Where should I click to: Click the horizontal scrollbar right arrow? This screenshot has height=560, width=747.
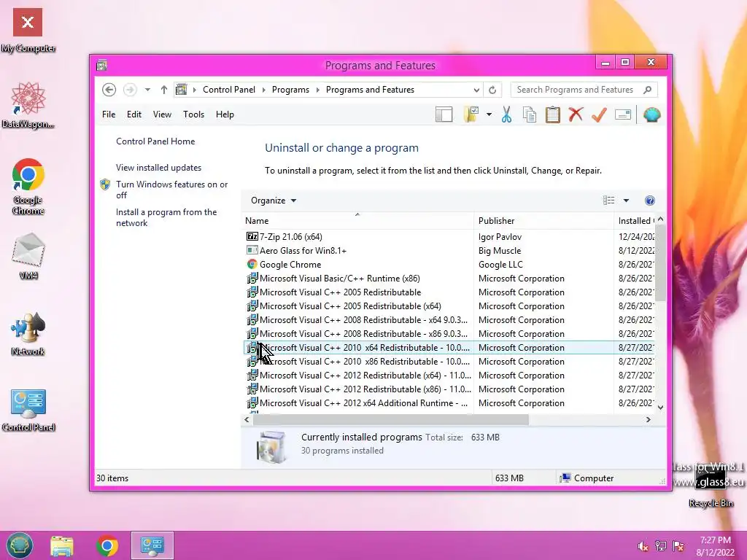tap(648, 419)
